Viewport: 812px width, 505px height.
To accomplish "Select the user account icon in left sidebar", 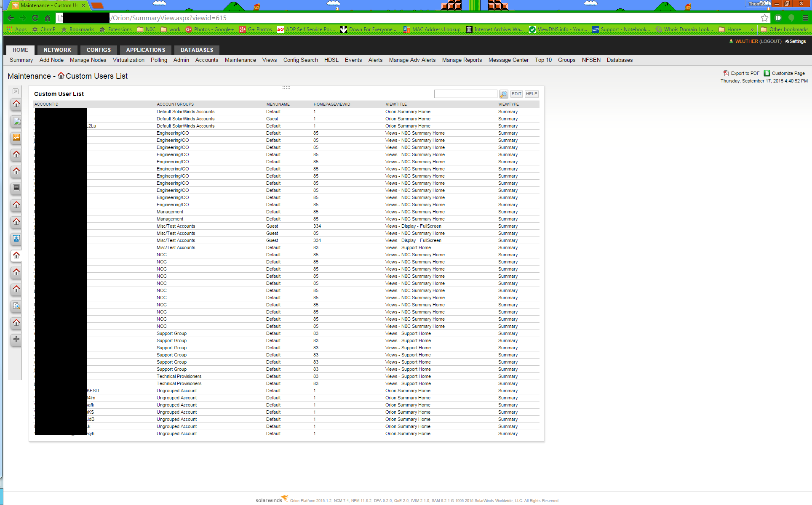I will coord(16,239).
